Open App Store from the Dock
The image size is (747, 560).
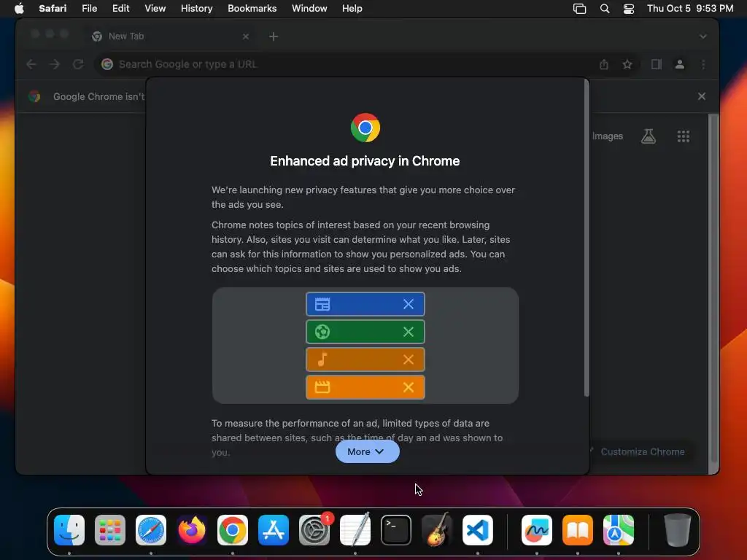[274, 530]
